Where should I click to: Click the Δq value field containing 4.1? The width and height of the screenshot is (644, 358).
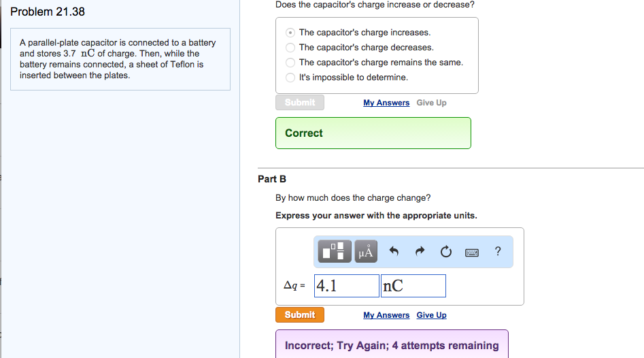click(346, 286)
